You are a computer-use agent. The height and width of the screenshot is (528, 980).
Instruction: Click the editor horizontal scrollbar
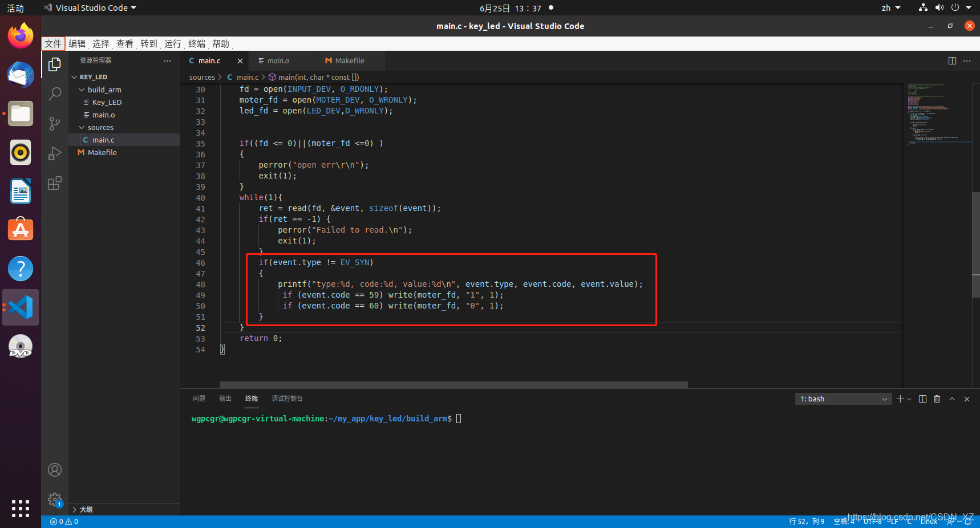(453, 385)
